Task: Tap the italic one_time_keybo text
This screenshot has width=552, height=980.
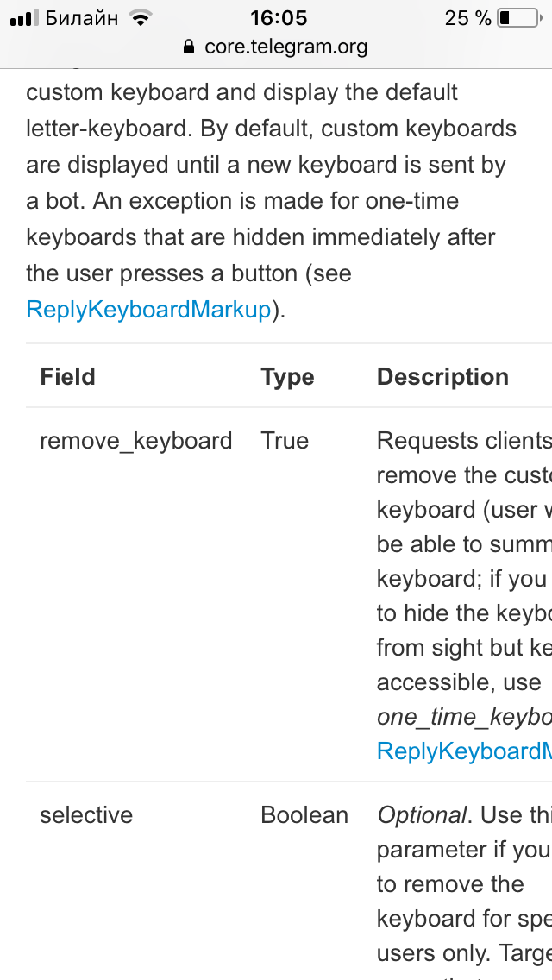Action: tap(464, 717)
